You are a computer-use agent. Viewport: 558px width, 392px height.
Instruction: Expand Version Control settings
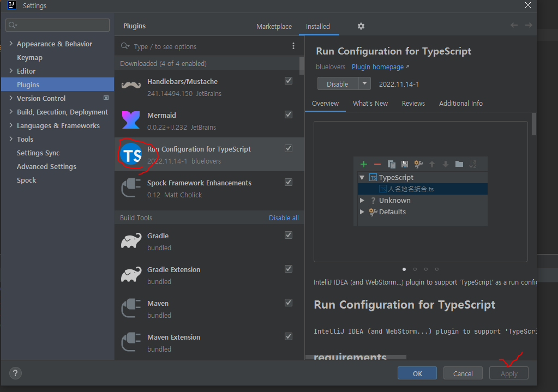(x=11, y=98)
